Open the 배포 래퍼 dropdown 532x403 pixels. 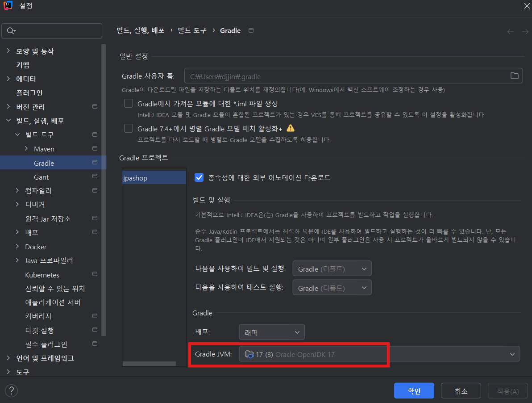[272, 332]
